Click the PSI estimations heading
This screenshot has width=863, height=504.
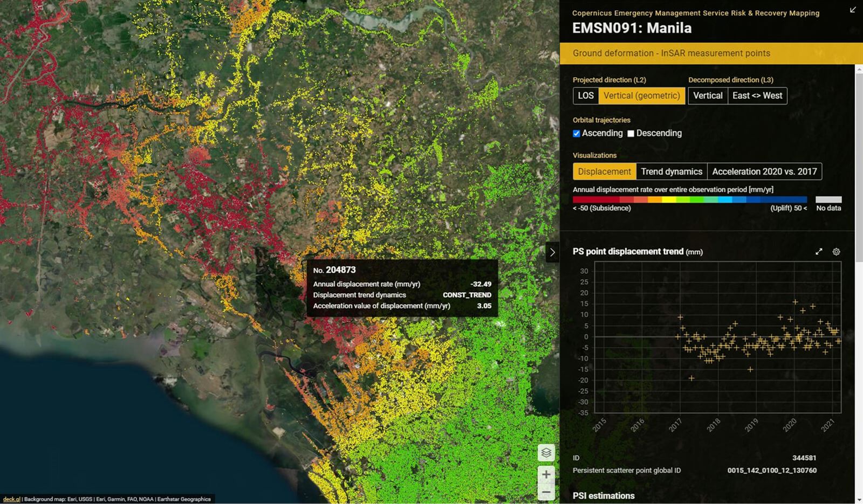604,495
